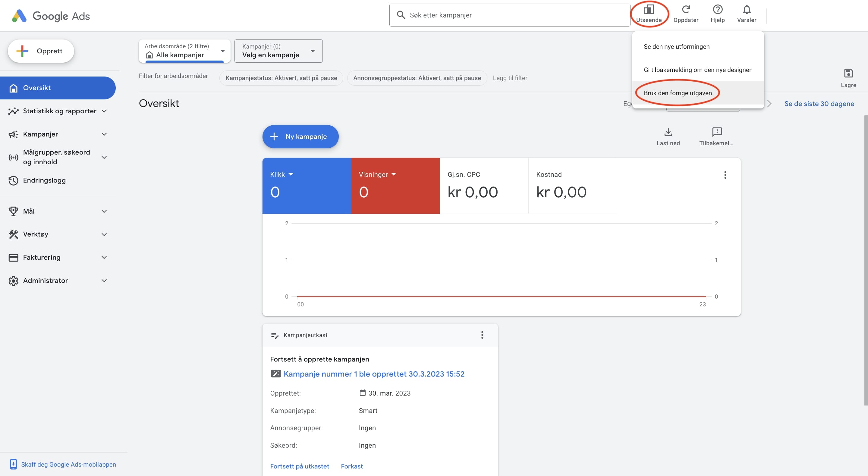The width and height of the screenshot is (868, 476).
Task: Select Bruk den forrige utgaven
Action: (678, 93)
